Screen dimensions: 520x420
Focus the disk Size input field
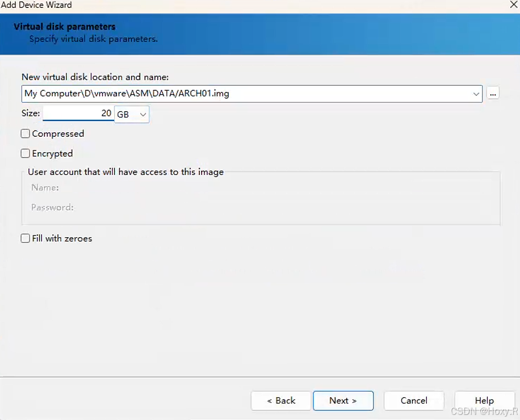tap(78, 114)
